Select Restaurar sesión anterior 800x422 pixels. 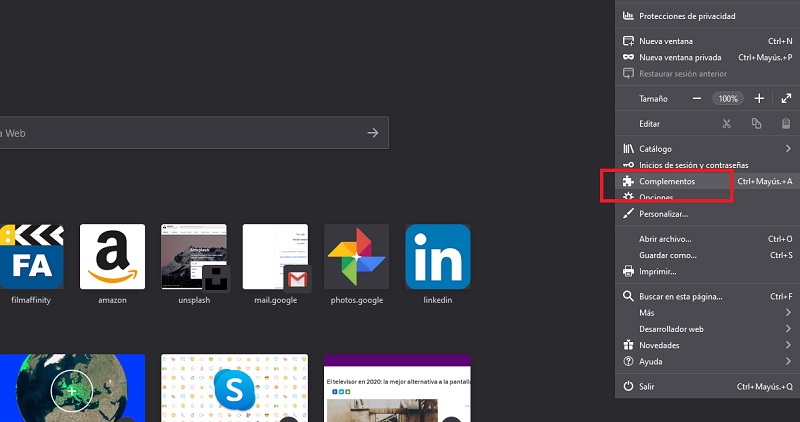707,73
